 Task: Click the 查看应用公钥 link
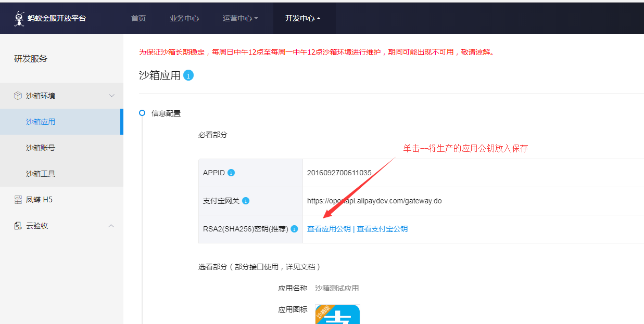click(x=329, y=229)
